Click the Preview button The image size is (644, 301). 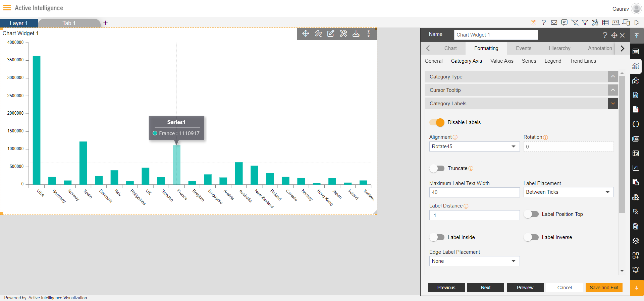click(x=525, y=288)
